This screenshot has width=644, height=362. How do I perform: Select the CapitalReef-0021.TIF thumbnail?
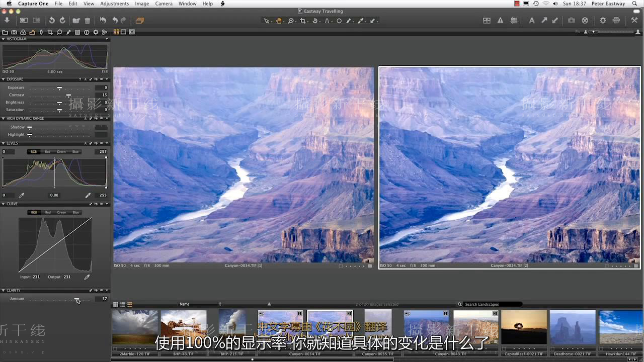[x=524, y=327]
